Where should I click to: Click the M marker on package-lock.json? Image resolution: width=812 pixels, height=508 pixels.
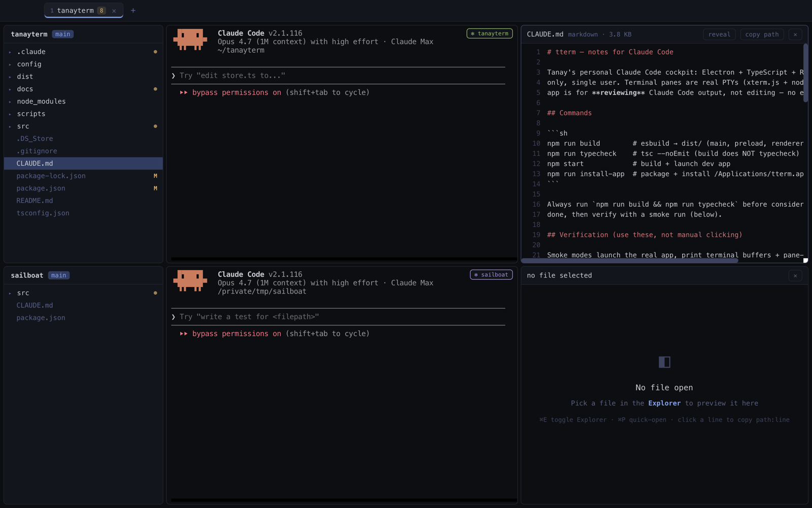coord(155,176)
